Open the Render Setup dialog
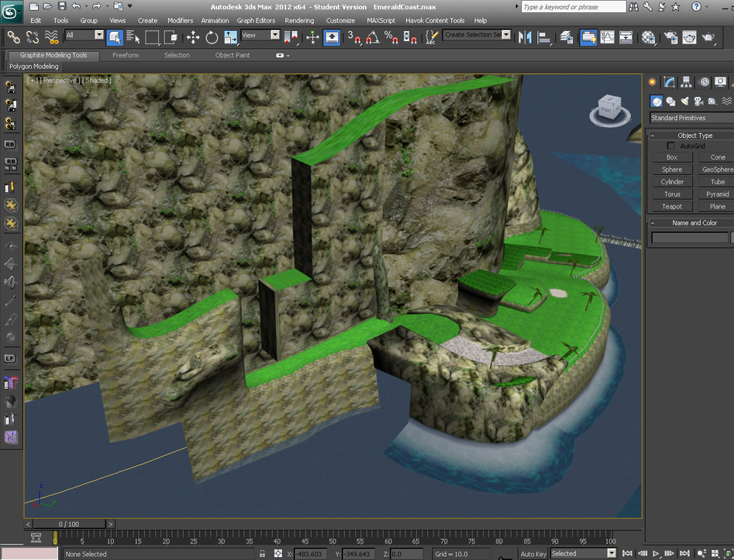 pos(670,37)
